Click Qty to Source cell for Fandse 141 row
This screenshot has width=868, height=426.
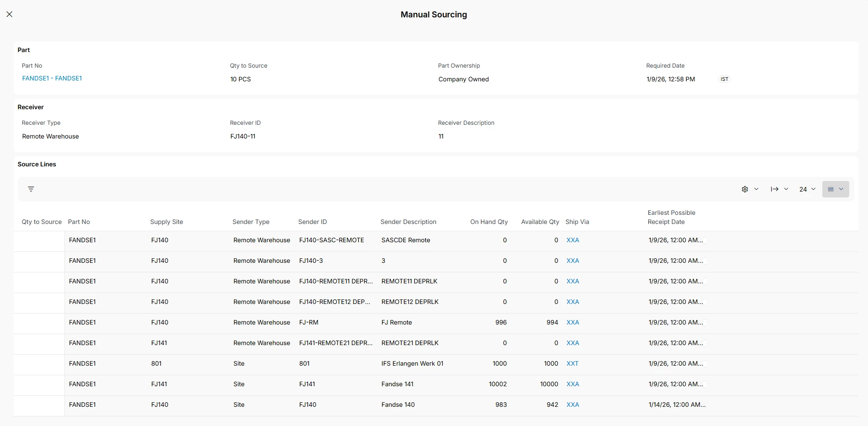[39, 384]
